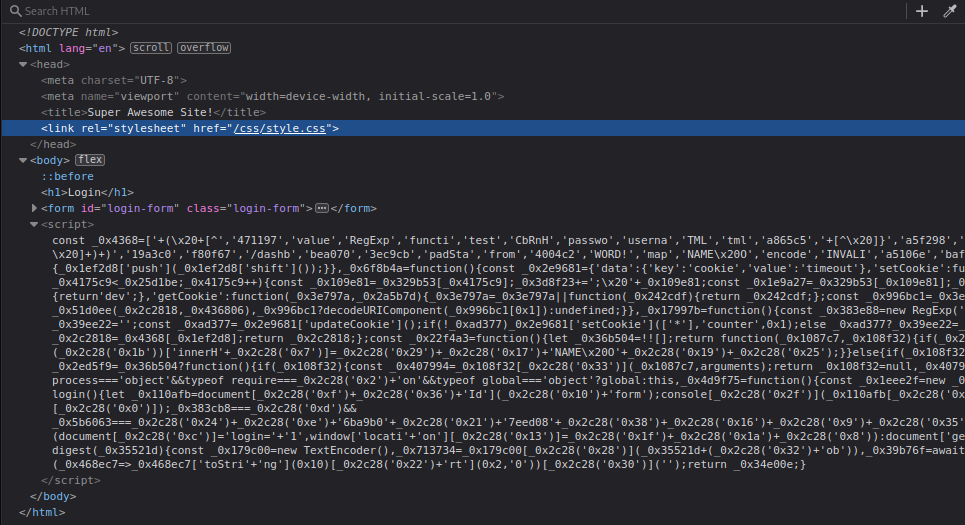Image resolution: width=965 pixels, height=525 pixels.
Task: Select the h1 Login node
Action: (87, 192)
